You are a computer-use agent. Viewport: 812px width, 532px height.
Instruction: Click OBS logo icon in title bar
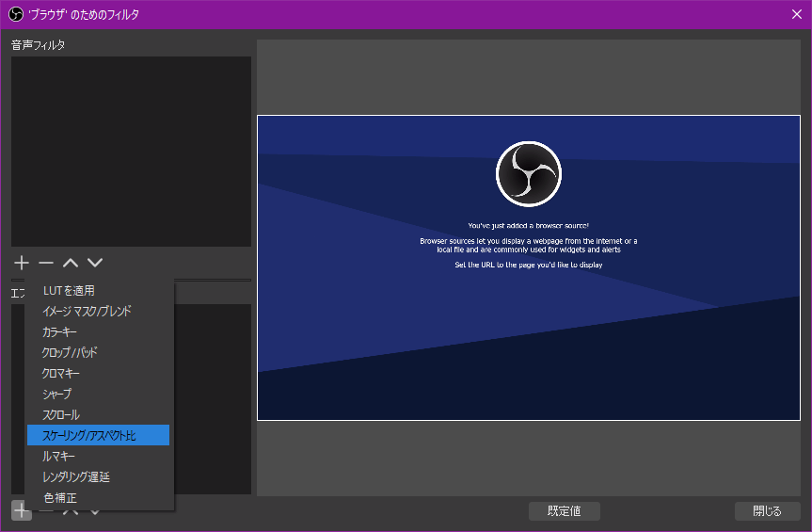[16, 14]
